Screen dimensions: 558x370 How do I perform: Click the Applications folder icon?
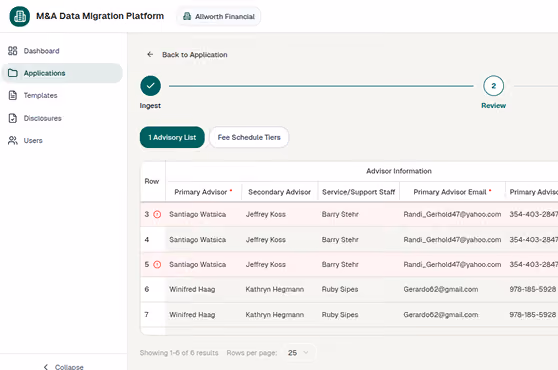12,73
